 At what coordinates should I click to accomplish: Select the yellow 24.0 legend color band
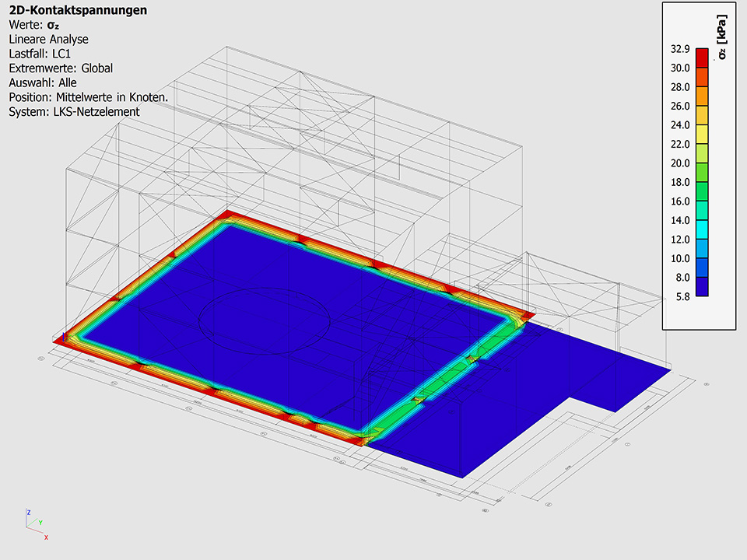point(702,134)
